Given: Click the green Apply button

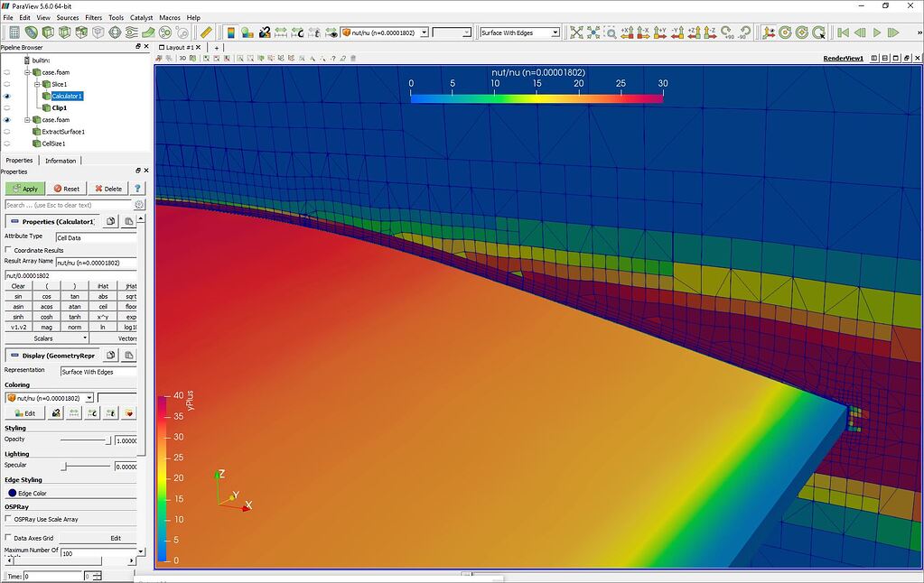Looking at the screenshot, I should 24,189.
